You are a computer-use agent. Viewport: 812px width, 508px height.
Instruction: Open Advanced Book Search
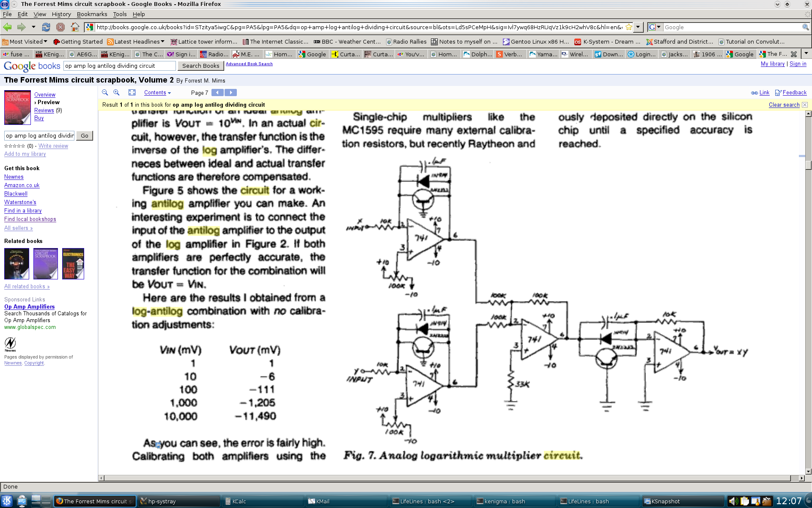point(249,64)
